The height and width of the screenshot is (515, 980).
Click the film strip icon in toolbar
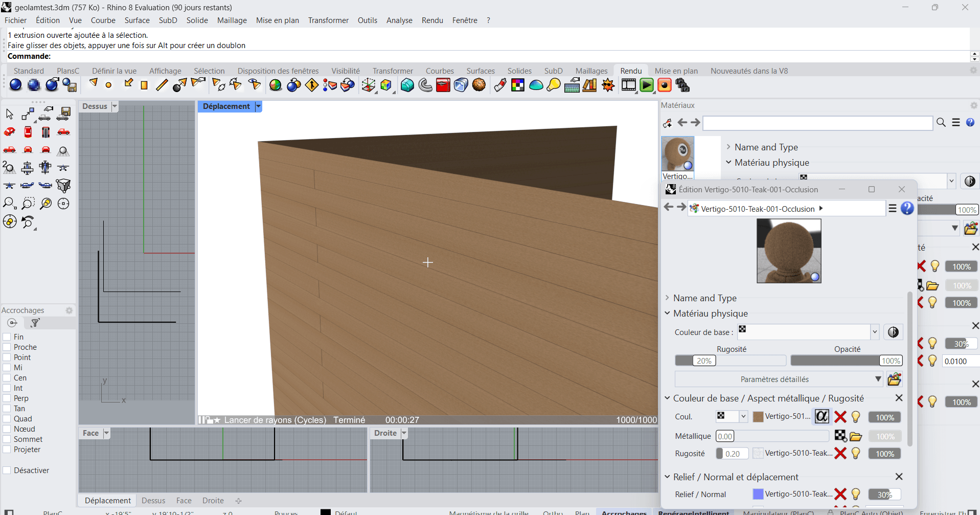(x=628, y=86)
